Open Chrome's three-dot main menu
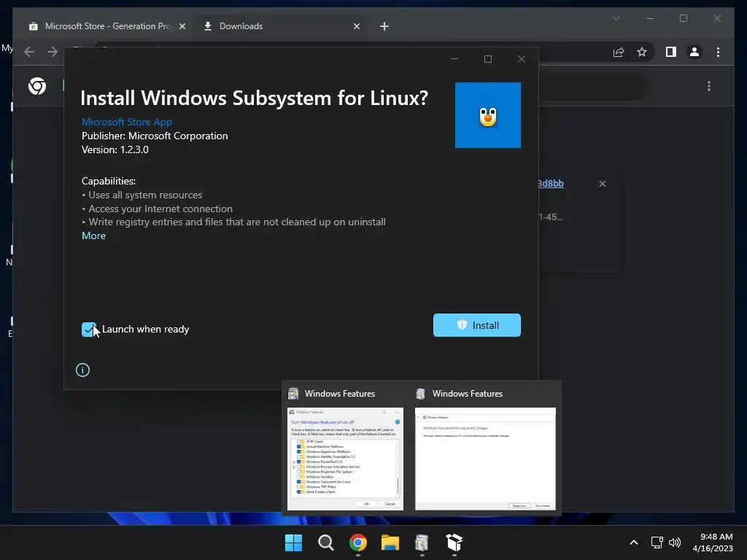The height and width of the screenshot is (560, 747). click(x=718, y=52)
